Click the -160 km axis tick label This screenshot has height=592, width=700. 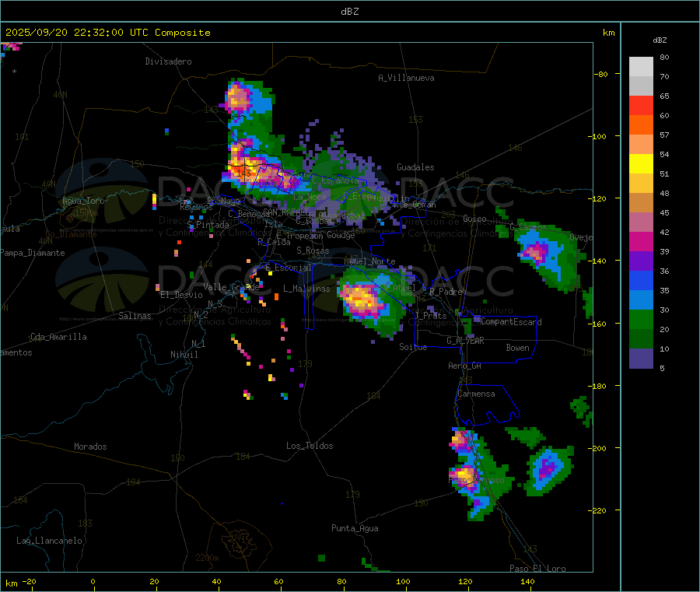597,324
